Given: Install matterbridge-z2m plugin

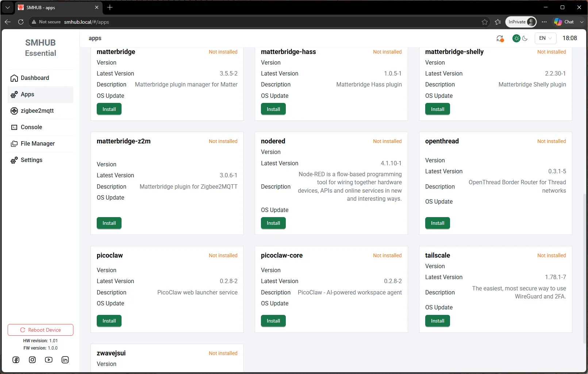Looking at the screenshot, I should pyautogui.click(x=109, y=223).
